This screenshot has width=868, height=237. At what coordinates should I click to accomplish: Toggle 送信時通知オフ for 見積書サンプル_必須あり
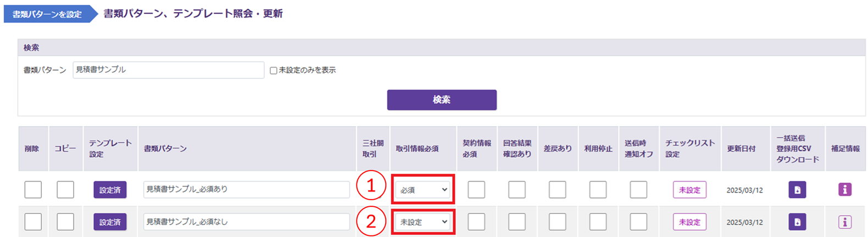pyautogui.click(x=638, y=190)
